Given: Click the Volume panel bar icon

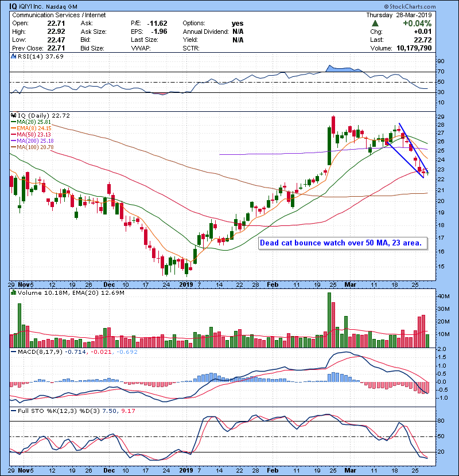Looking at the screenshot, I should click(x=13, y=292).
